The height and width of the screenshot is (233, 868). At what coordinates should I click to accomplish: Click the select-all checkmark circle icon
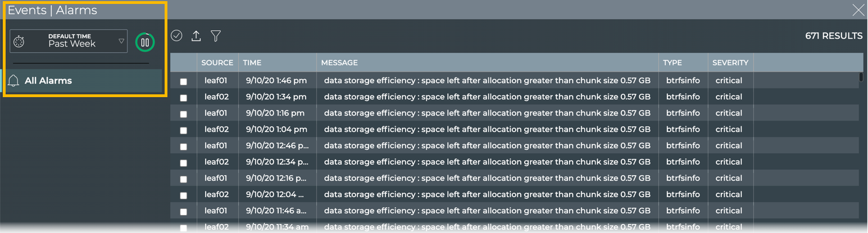click(176, 36)
